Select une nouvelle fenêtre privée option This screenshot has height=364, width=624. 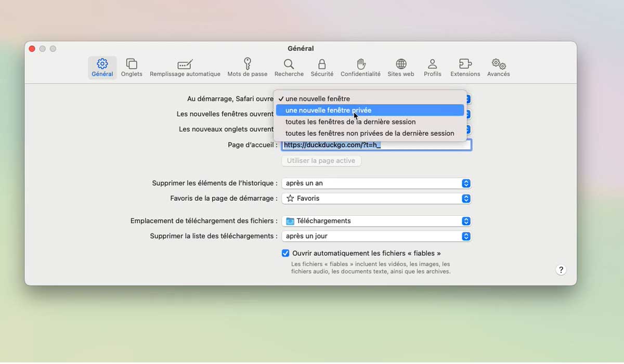(370, 110)
